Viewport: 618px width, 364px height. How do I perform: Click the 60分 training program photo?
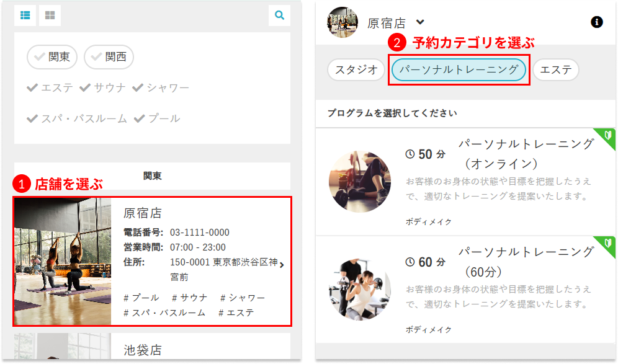[x=360, y=290]
